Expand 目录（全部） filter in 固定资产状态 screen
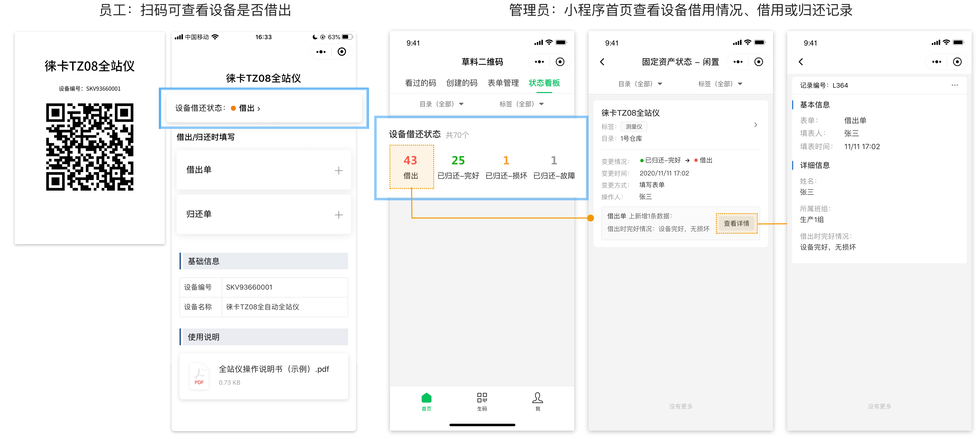Viewport: 980px width, 439px height. click(x=640, y=84)
